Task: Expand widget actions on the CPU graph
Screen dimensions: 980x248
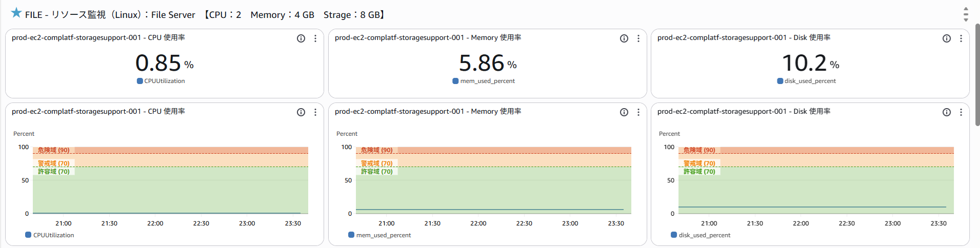Action: pyautogui.click(x=315, y=112)
